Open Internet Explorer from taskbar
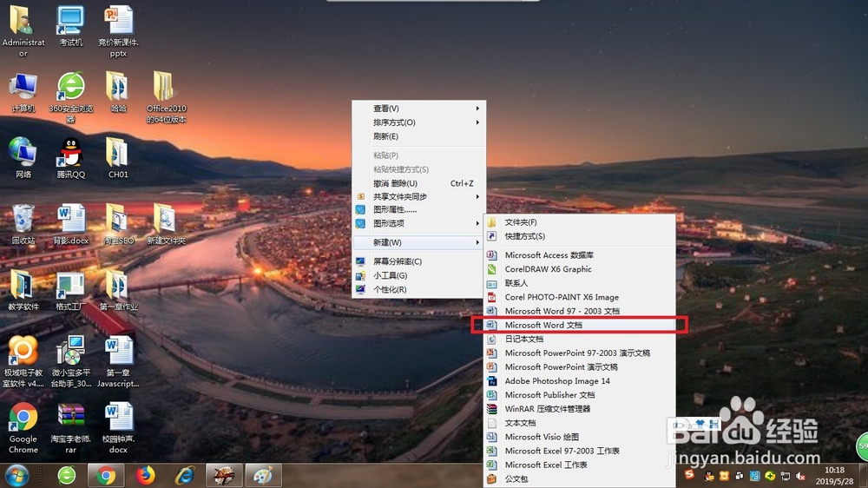The width and height of the screenshot is (868, 488). pos(185,475)
